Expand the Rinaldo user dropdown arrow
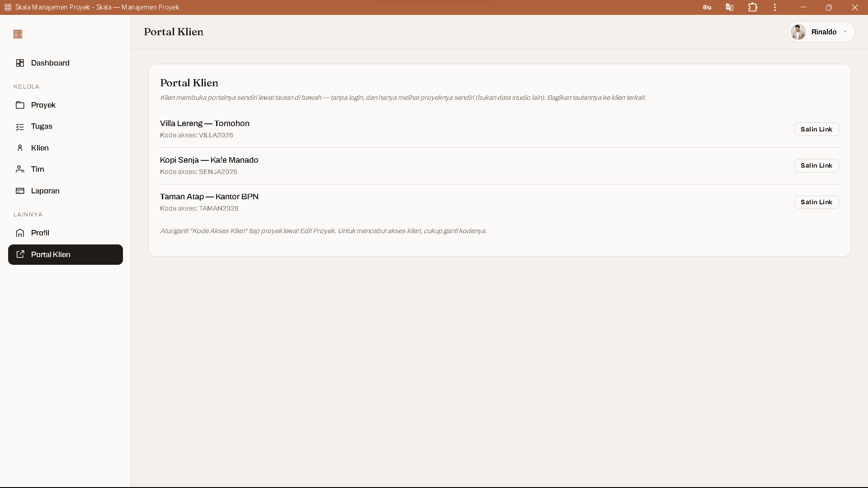The width and height of the screenshot is (868, 488). [x=845, y=32]
